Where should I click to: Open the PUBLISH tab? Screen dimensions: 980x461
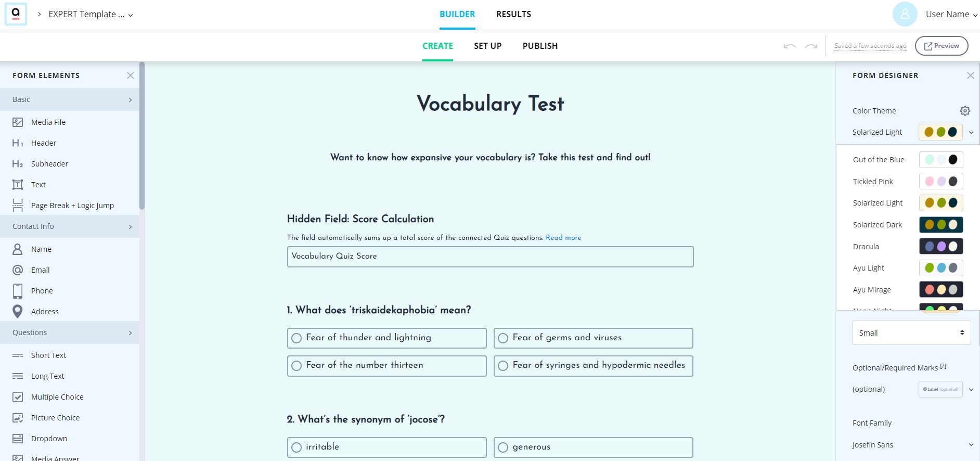[540, 46]
